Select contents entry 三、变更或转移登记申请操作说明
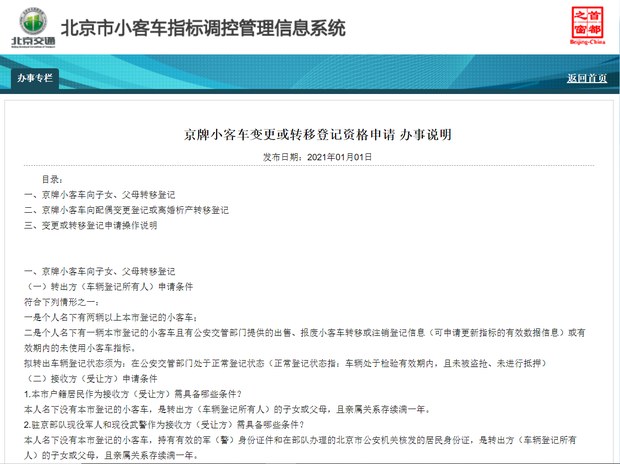The width and height of the screenshot is (620, 464). pos(91,225)
